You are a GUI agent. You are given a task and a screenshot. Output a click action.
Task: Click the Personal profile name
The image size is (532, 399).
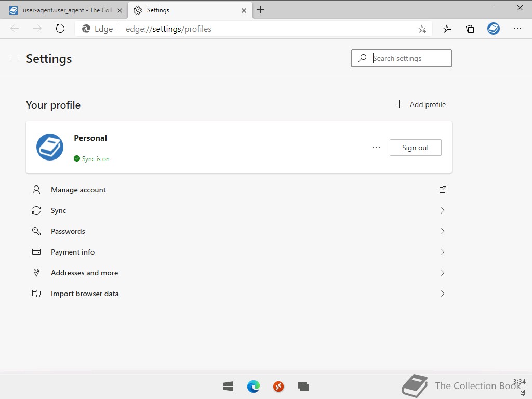(x=90, y=138)
